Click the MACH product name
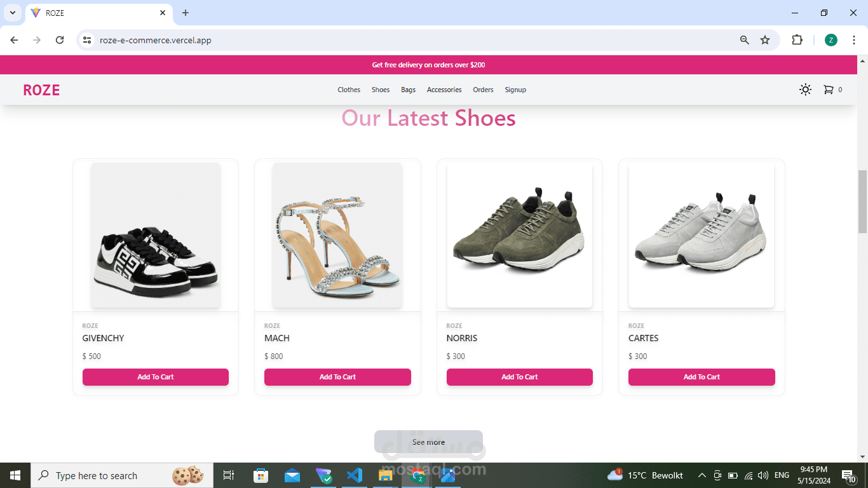Viewport: 868px width, 488px height. tap(277, 338)
